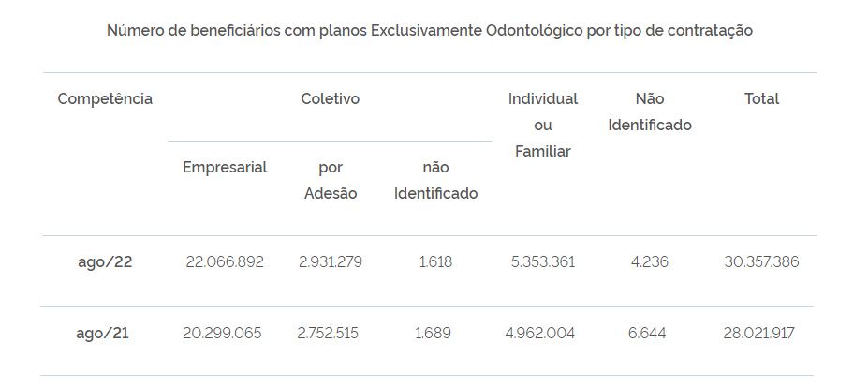Click the value 2.931.279 por Adesão
The width and height of the screenshot is (868, 388).
point(331,261)
